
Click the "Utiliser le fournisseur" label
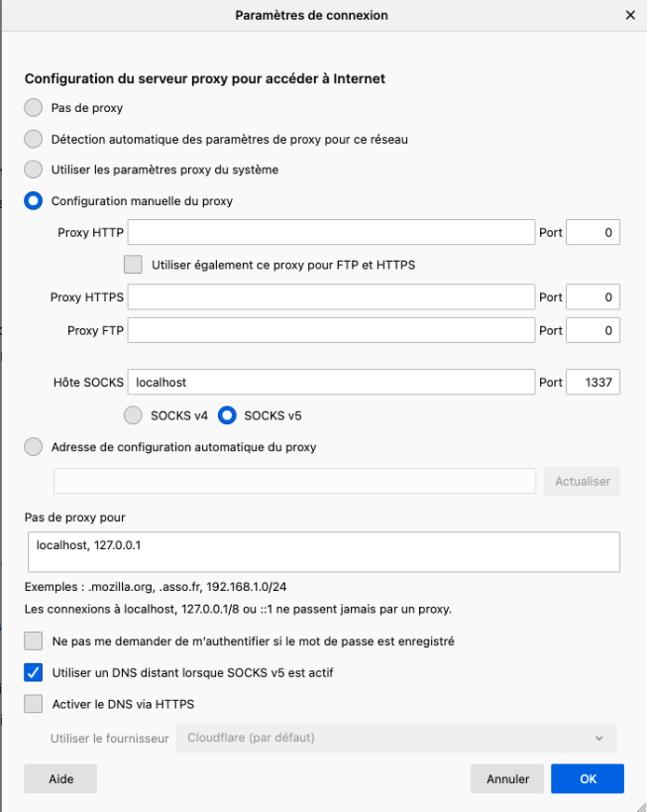click(x=109, y=738)
